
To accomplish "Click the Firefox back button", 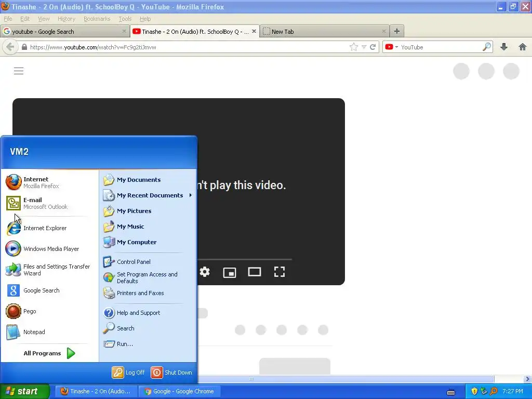I will pyautogui.click(x=10, y=47).
